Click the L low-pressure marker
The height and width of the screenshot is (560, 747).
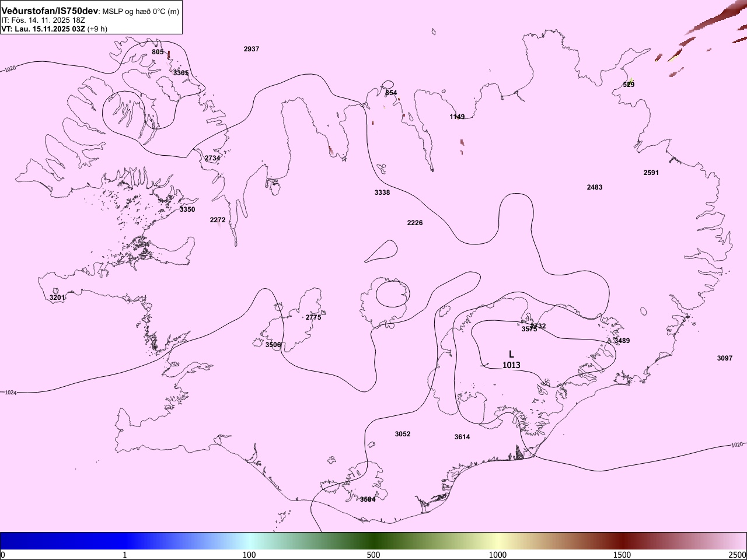[511, 354]
